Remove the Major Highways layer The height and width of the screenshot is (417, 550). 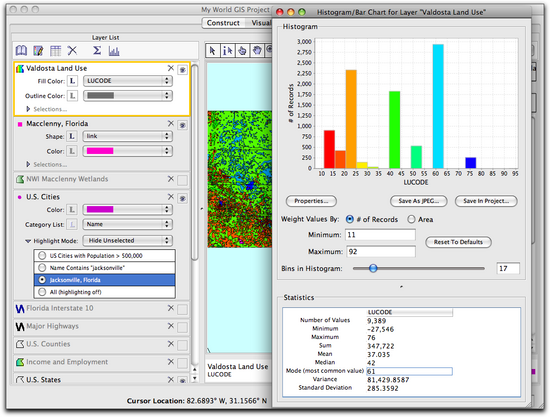(x=170, y=326)
